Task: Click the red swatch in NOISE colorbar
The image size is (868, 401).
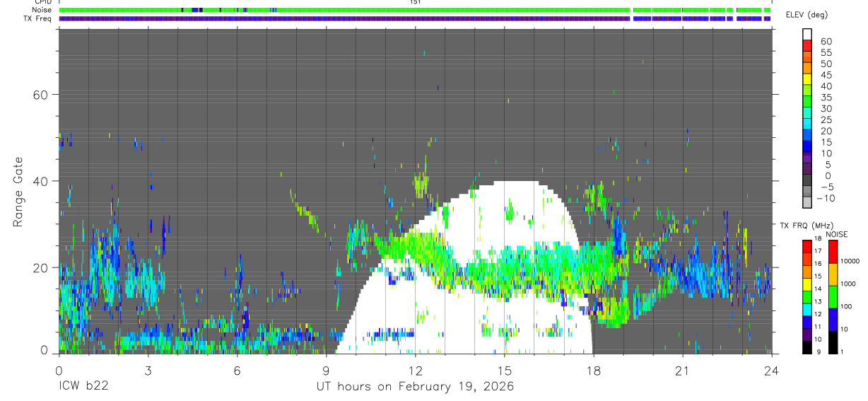Action: click(x=833, y=252)
